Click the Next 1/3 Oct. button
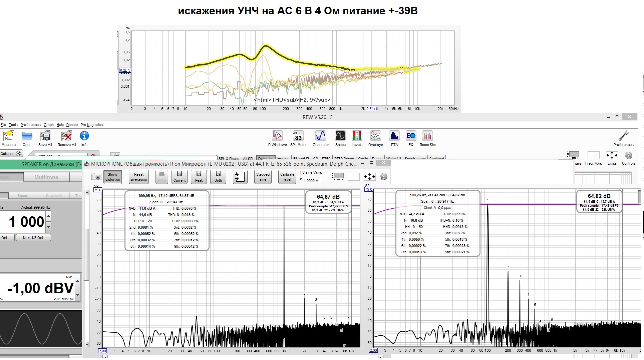The image size is (644, 360). [x=33, y=238]
